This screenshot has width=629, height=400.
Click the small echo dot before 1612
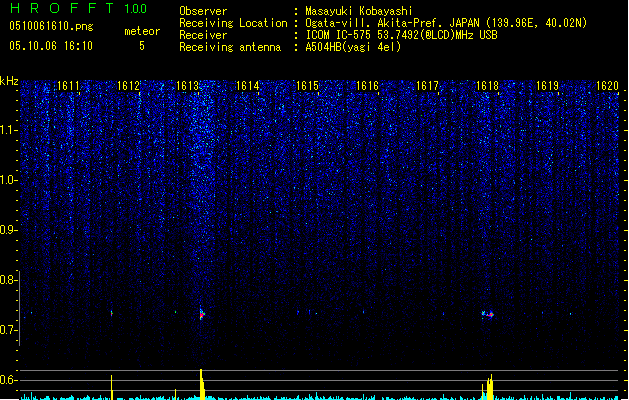(112, 313)
